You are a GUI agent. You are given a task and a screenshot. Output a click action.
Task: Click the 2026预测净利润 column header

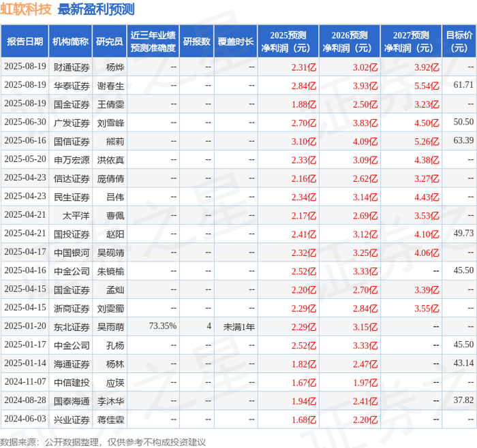350,42
